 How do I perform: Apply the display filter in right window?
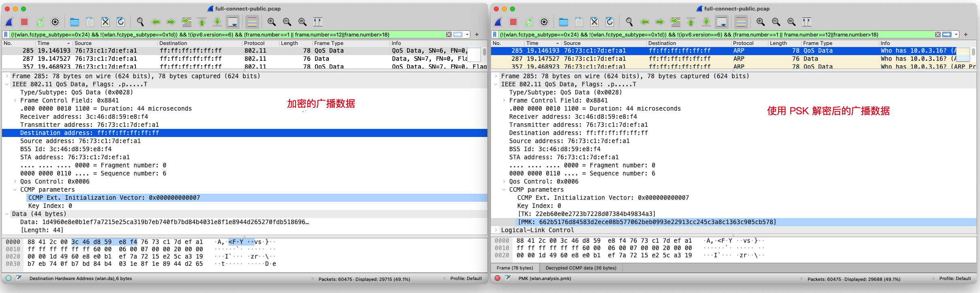point(947,35)
